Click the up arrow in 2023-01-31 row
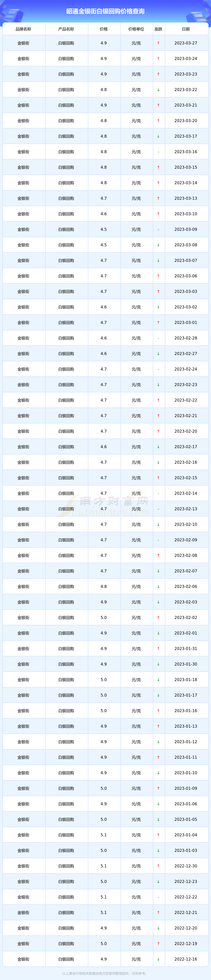211x980 pixels. coord(159,649)
